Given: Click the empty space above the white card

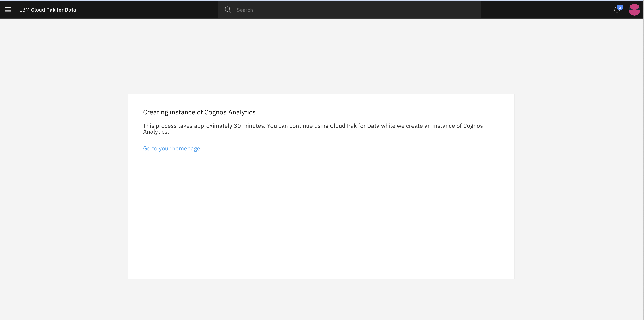Looking at the screenshot, I should tap(321, 56).
